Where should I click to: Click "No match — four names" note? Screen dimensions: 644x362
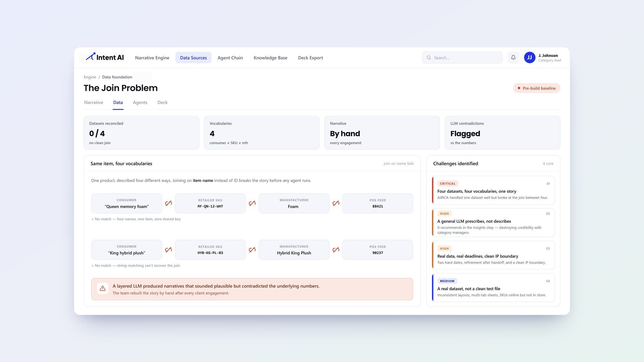pyautogui.click(x=136, y=219)
